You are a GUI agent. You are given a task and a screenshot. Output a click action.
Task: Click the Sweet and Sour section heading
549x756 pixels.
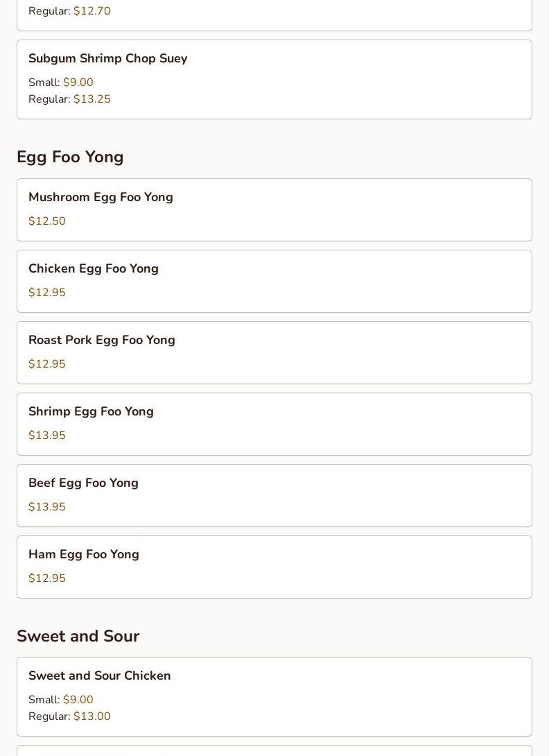coord(78,637)
